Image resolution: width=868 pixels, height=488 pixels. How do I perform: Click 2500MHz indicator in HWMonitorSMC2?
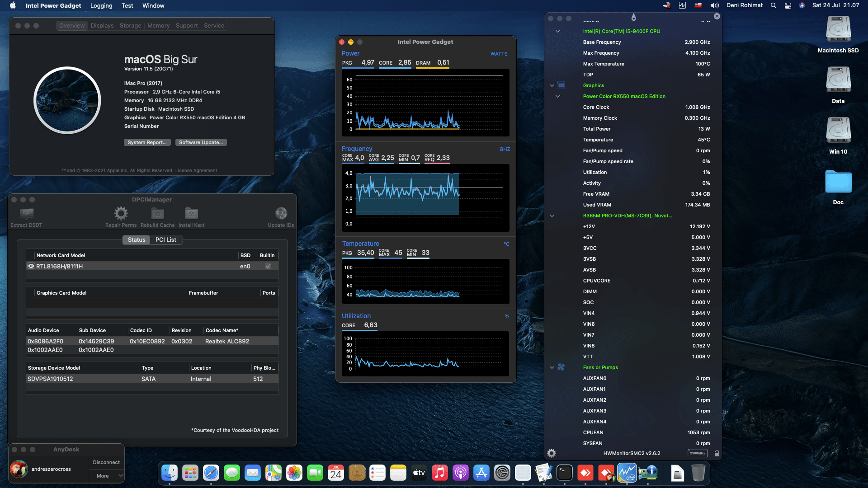pos(697,453)
